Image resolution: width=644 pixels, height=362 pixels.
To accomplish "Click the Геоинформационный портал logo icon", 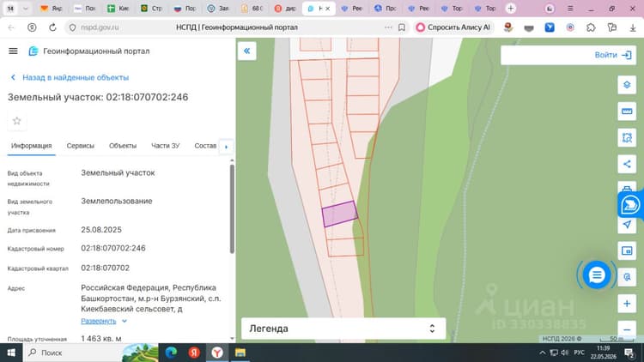I will coord(33,51).
